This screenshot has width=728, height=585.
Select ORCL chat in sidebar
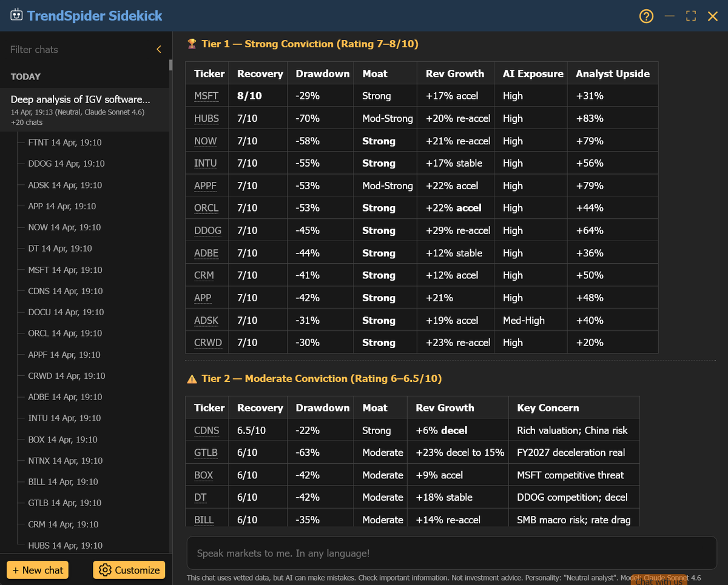(65, 333)
